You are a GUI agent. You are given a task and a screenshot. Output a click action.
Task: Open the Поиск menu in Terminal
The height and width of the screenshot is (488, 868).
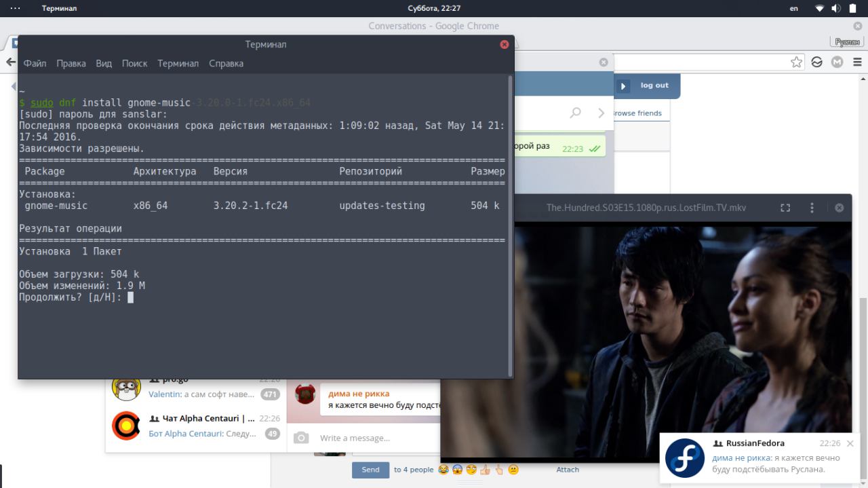134,63
